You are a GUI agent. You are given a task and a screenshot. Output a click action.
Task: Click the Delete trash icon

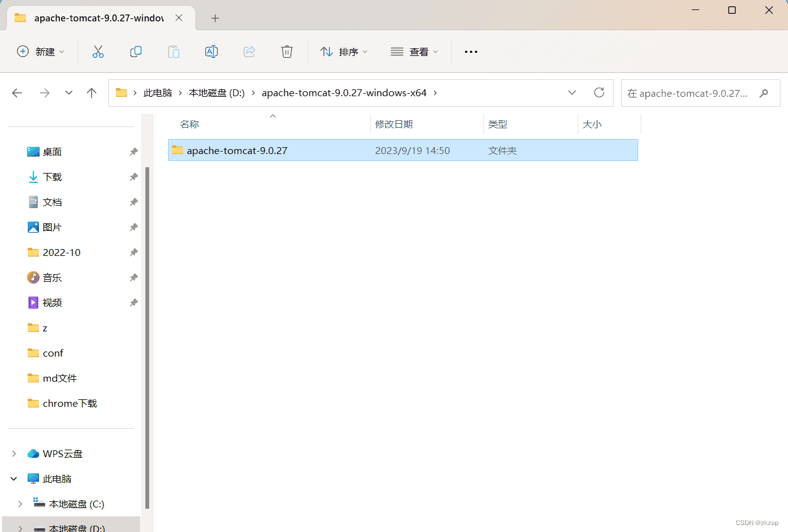pos(287,52)
